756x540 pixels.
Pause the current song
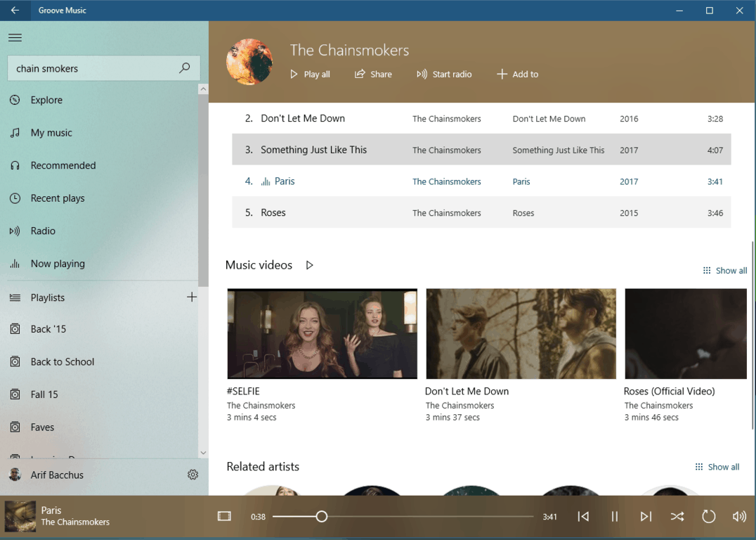(x=614, y=517)
